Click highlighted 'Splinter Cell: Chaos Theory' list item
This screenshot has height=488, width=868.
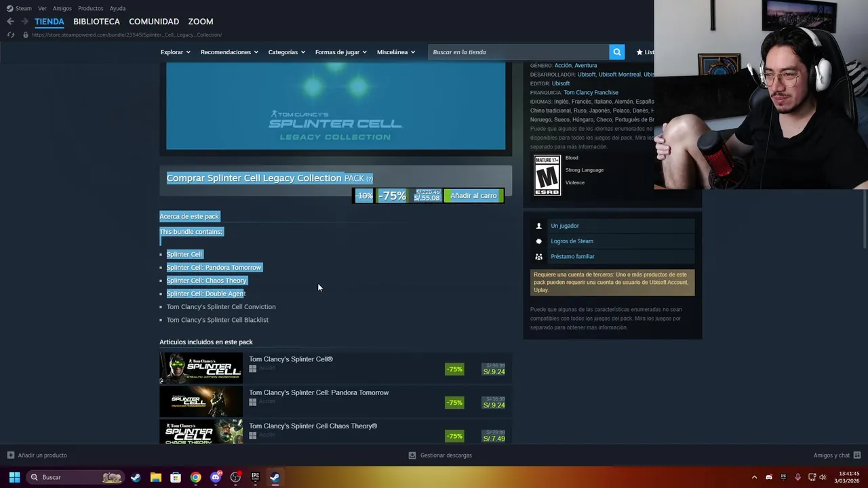tap(207, 281)
